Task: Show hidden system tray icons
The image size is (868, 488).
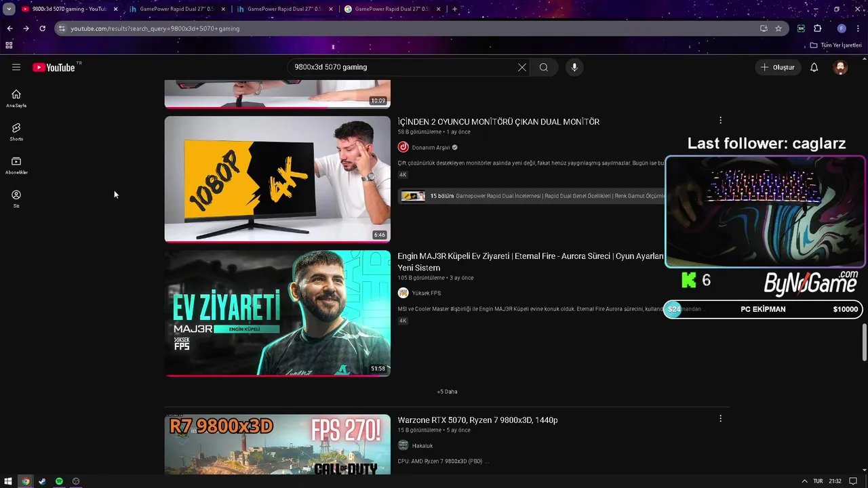Action: (804, 481)
